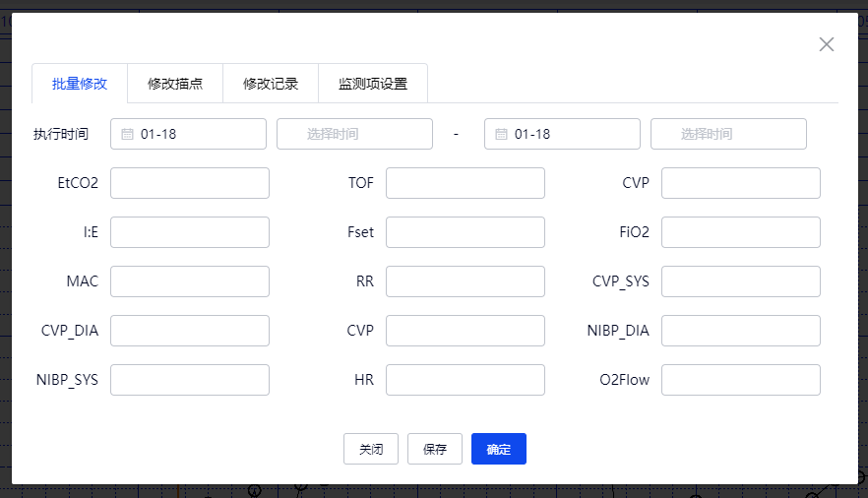Click the calendar icon in start date field
This screenshot has width=868, height=498.
[x=127, y=134]
